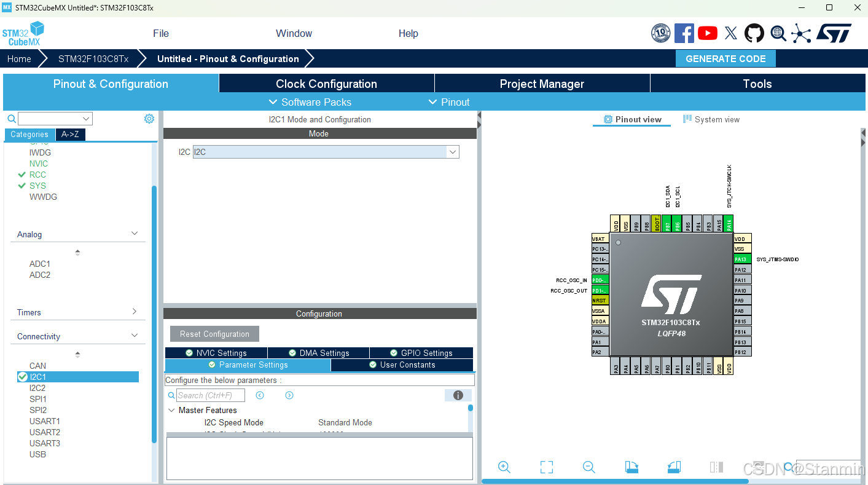Viewport: 868px width, 485px height.
Task: Click the grayed top/bottom view split icon
Action: pos(716,467)
